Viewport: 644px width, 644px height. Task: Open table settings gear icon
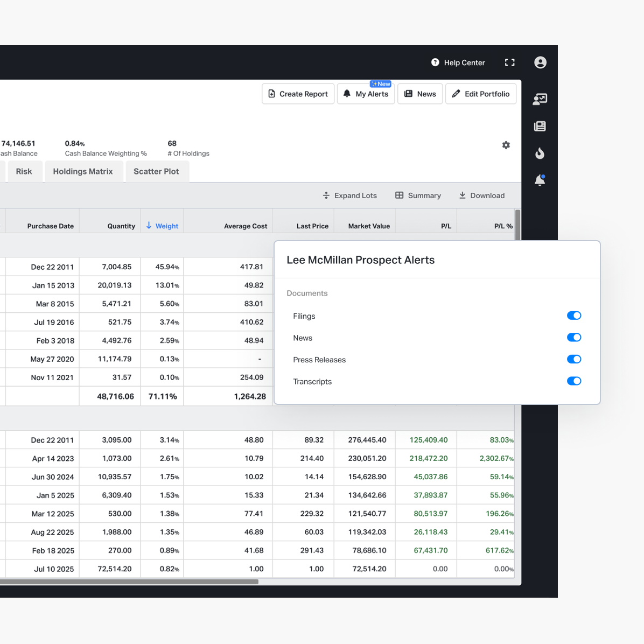pyautogui.click(x=506, y=145)
